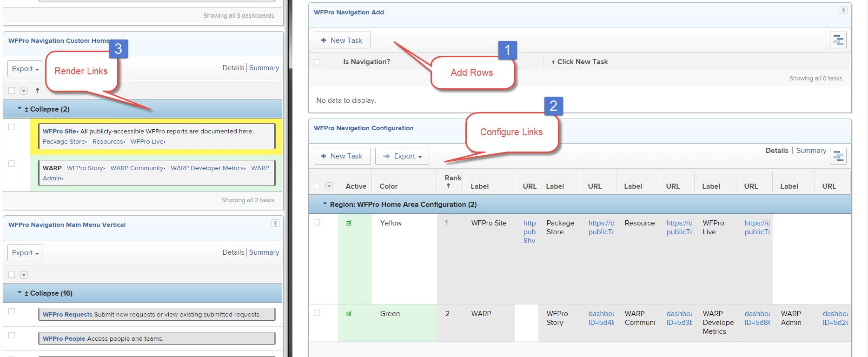Select checkbox for WFPro People row

pos(12,335)
